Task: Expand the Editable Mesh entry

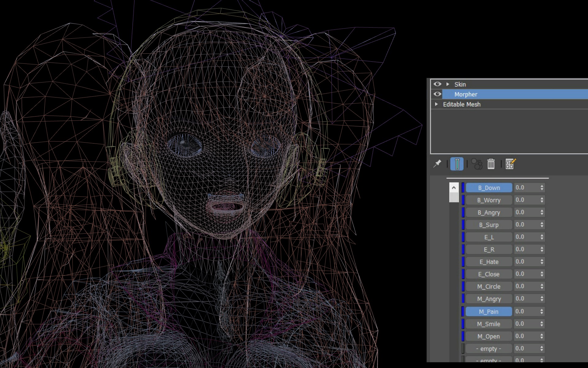Action: [x=436, y=104]
